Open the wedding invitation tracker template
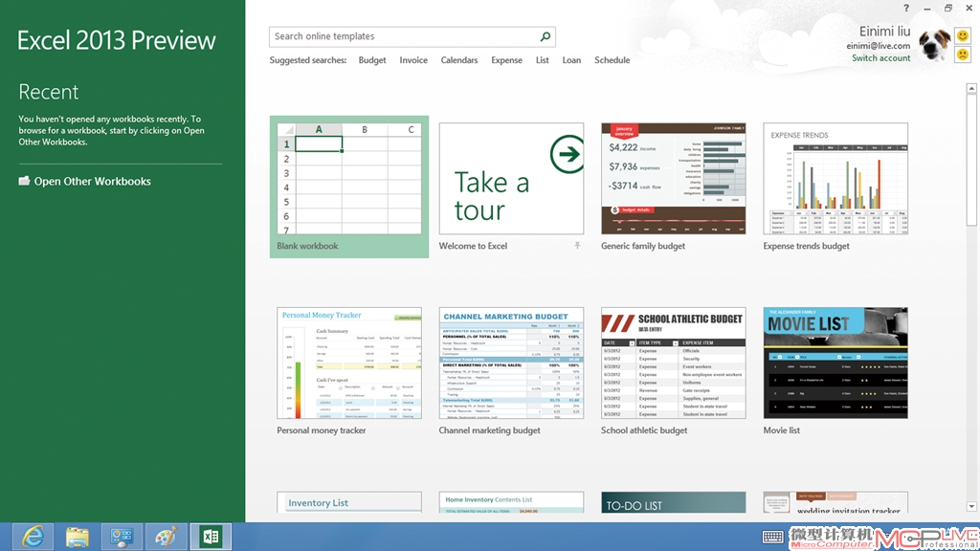This screenshot has width=980, height=551. (835, 502)
